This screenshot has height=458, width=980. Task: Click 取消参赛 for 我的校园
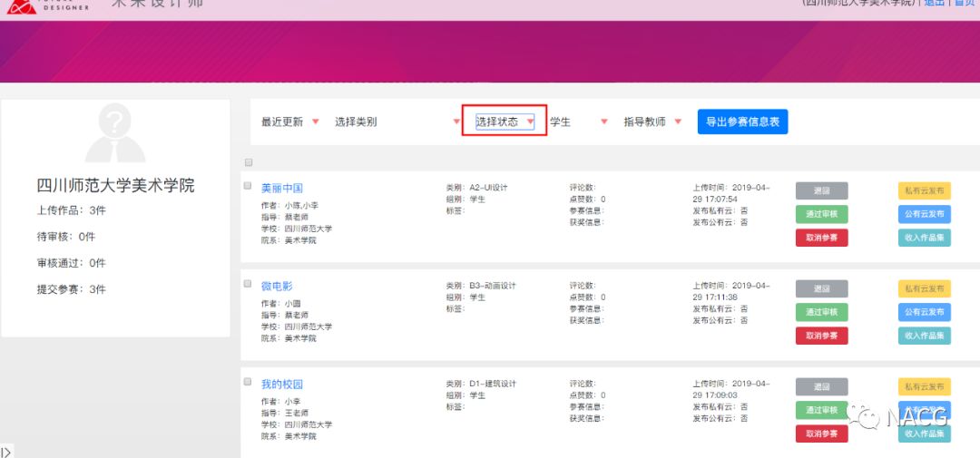pyautogui.click(x=821, y=434)
